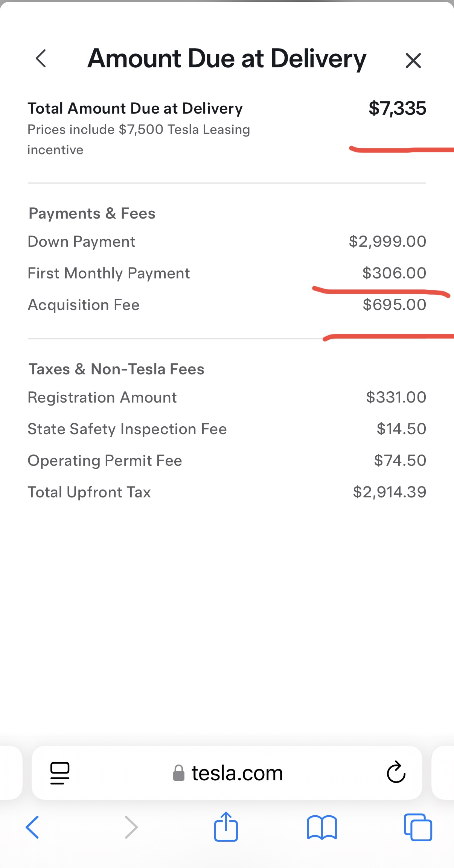Tap the tesla.com address bar

(x=237, y=773)
